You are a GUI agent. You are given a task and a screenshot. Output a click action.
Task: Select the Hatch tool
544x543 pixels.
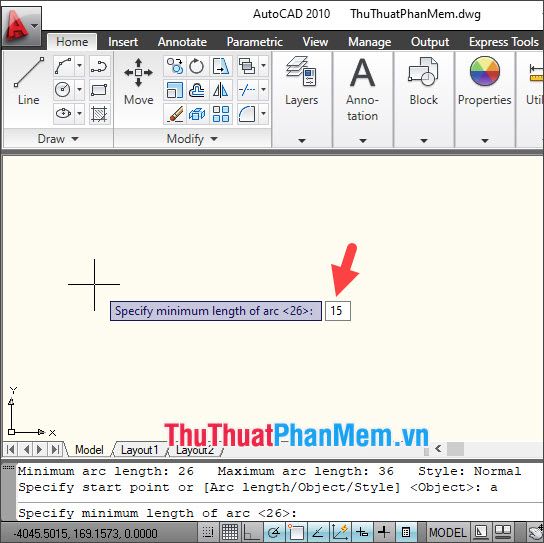(100, 113)
